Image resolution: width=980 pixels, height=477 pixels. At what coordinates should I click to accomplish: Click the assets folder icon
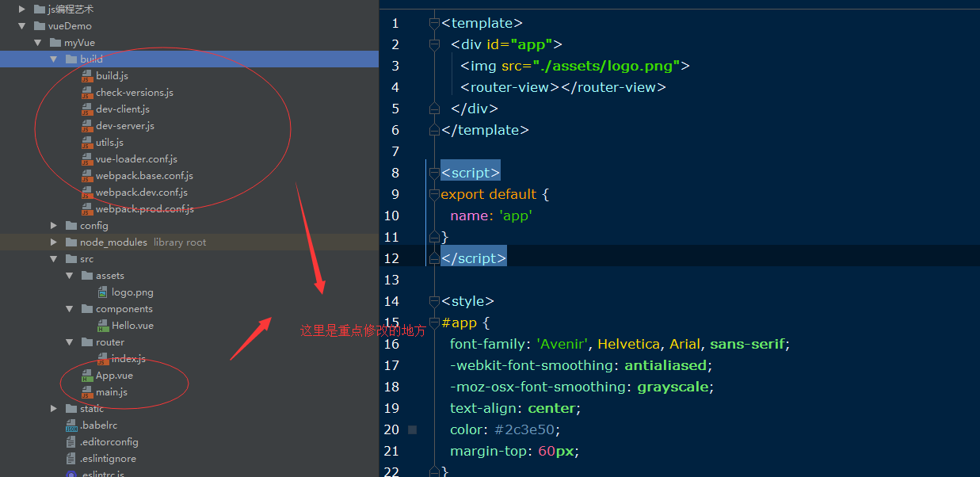[87, 276]
